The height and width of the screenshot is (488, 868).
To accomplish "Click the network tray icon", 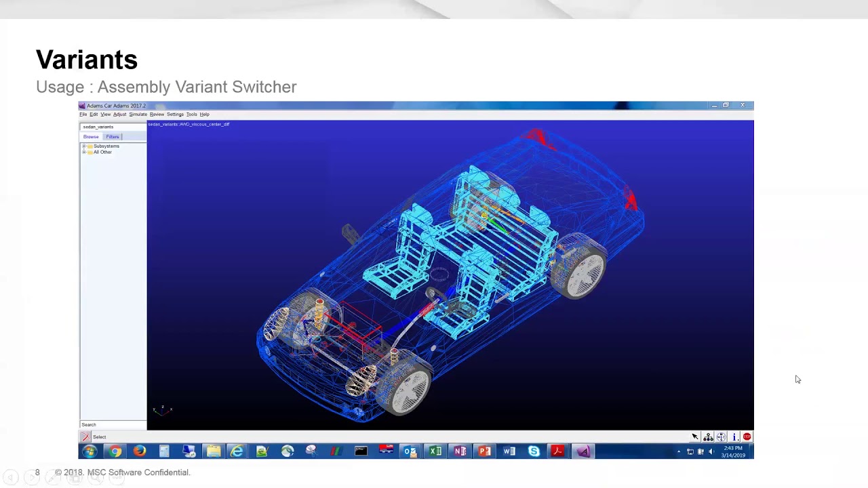I will (x=690, y=452).
